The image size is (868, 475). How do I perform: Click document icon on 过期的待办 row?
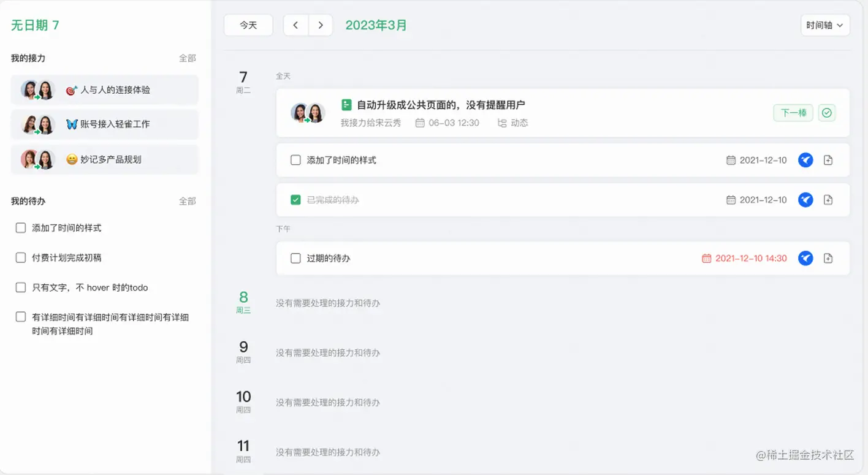click(x=828, y=258)
